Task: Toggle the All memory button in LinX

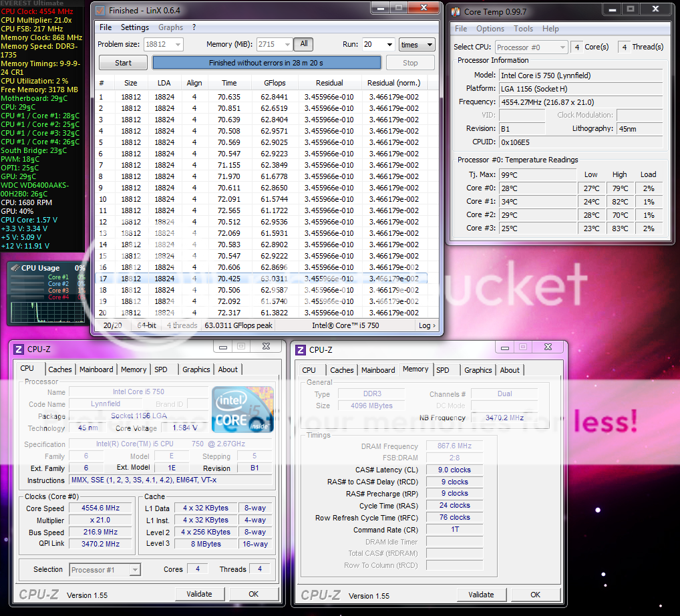Action: (303, 44)
